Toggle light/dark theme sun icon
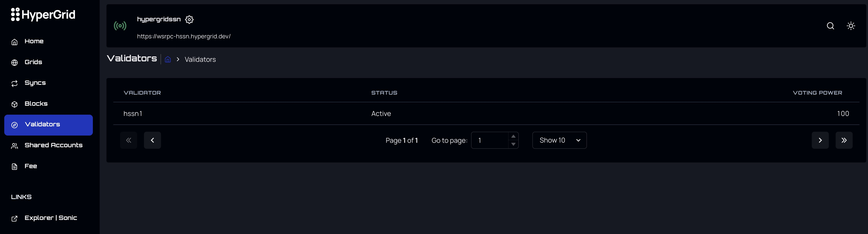This screenshot has width=868, height=234. click(x=851, y=26)
